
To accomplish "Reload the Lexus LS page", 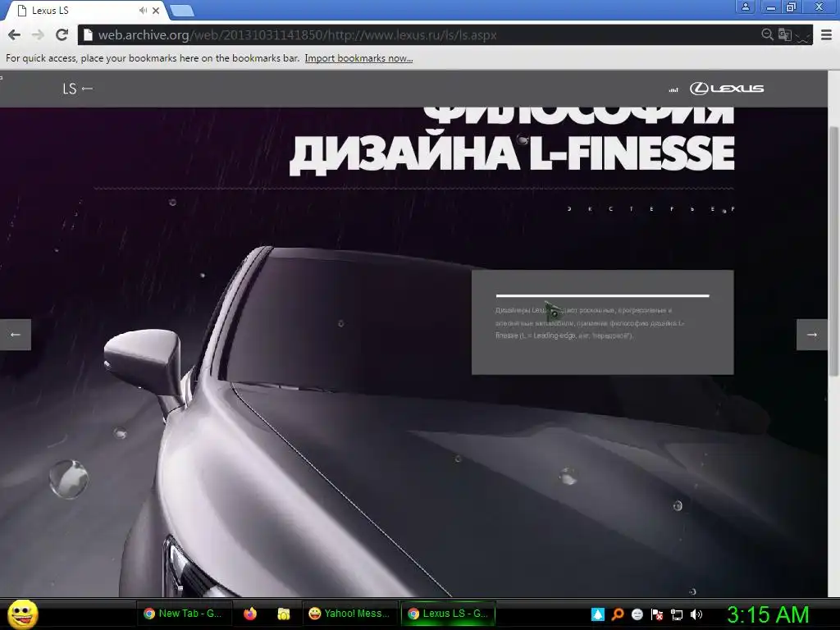I will 62,35.
